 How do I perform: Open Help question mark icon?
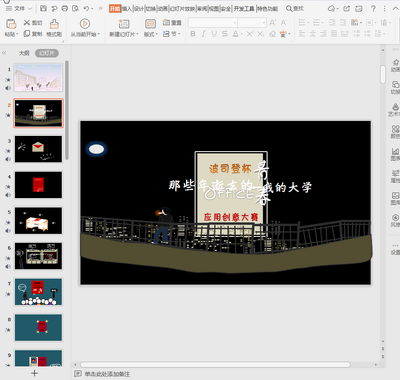click(x=373, y=9)
